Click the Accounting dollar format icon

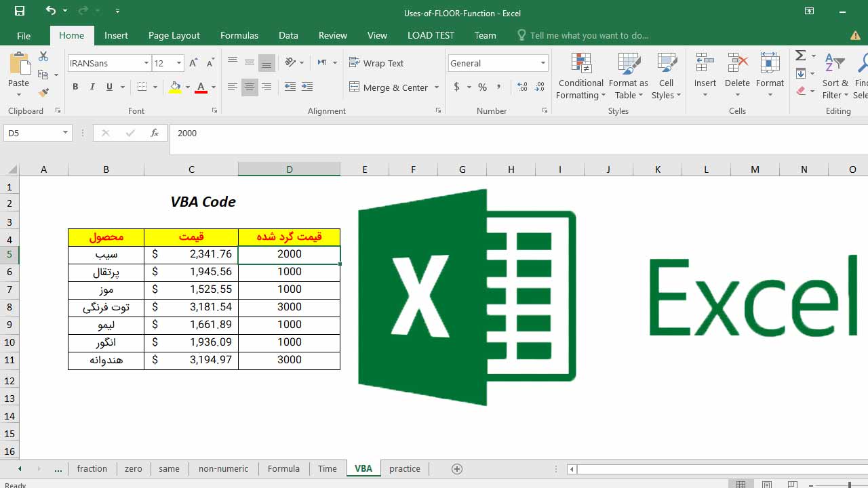[x=457, y=87]
